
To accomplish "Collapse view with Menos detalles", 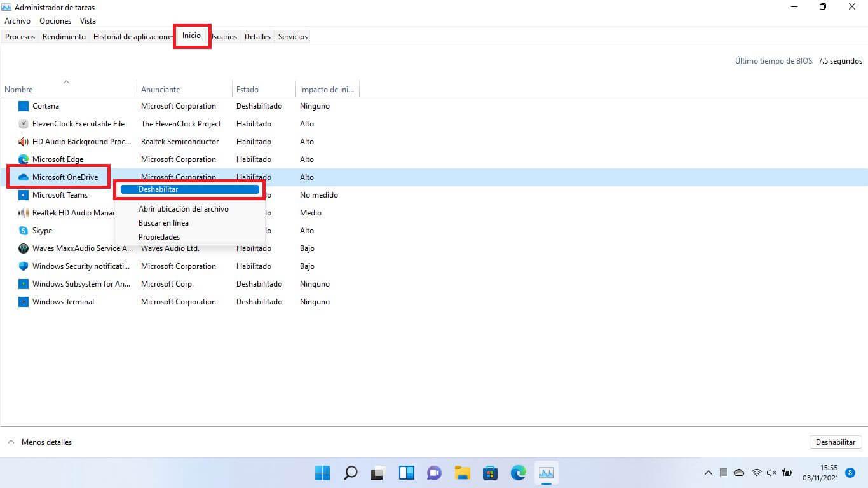I will (39, 442).
